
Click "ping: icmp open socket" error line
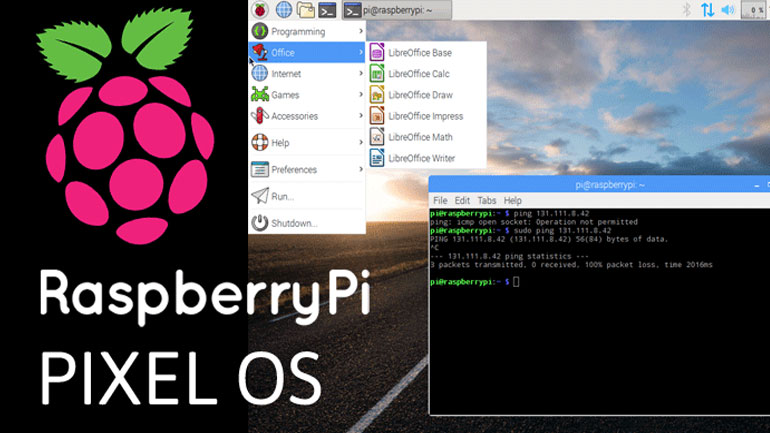pos(534,222)
